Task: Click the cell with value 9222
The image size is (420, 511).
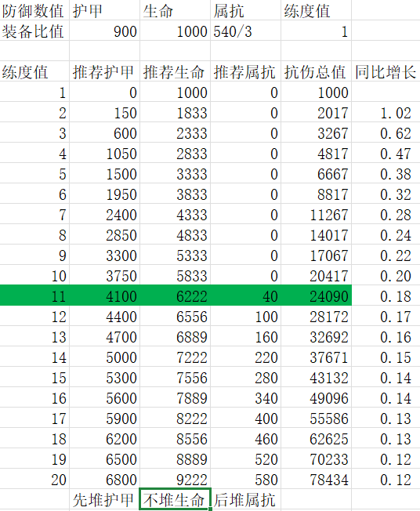Action: [175, 479]
